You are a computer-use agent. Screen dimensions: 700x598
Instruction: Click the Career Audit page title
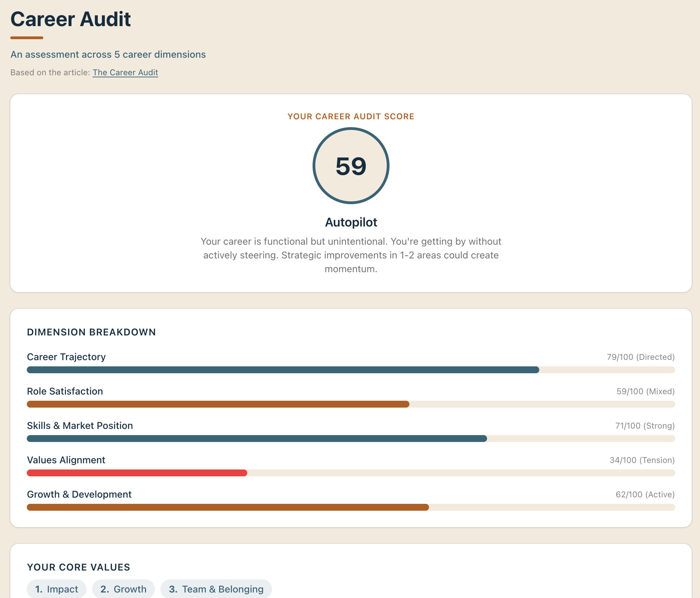[x=71, y=20]
